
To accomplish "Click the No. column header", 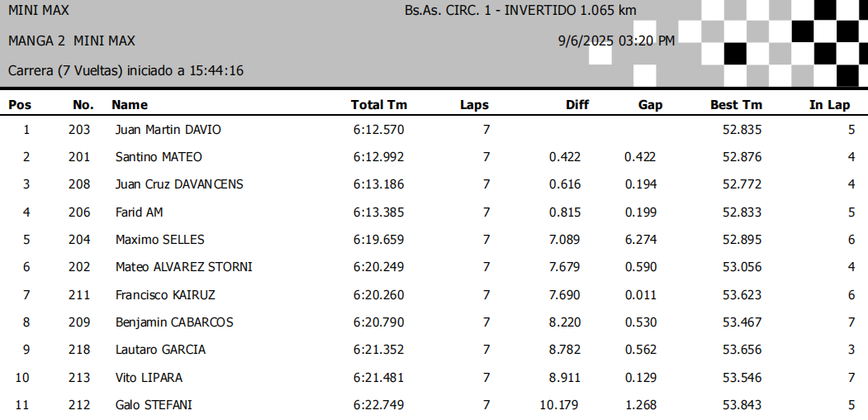I will pyautogui.click(x=83, y=105).
